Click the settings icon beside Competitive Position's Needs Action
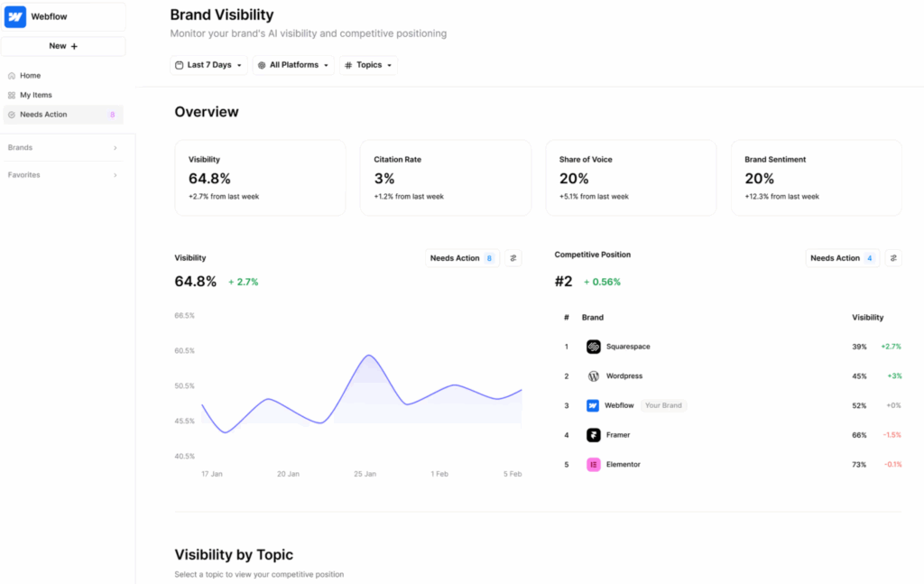Screen dimensions: 924x584 click(892, 257)
